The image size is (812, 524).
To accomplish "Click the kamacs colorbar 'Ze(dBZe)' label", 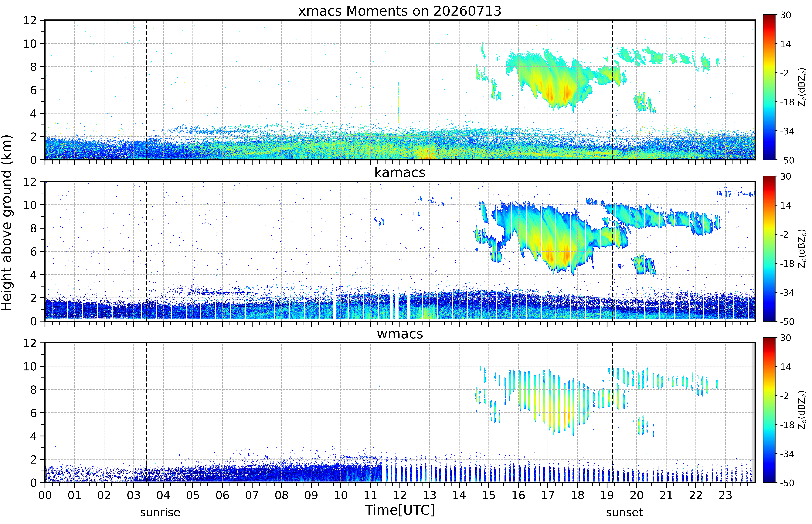I will (802, 248).
